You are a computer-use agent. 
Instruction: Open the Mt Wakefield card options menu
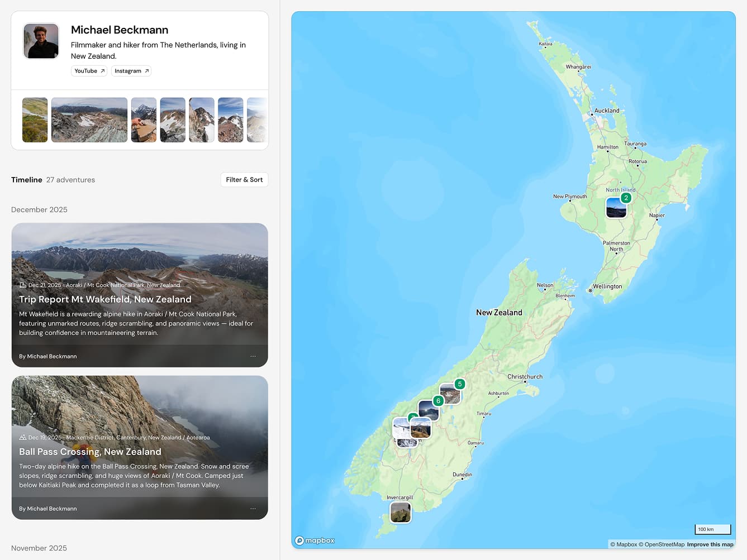[x=253, y=356]
